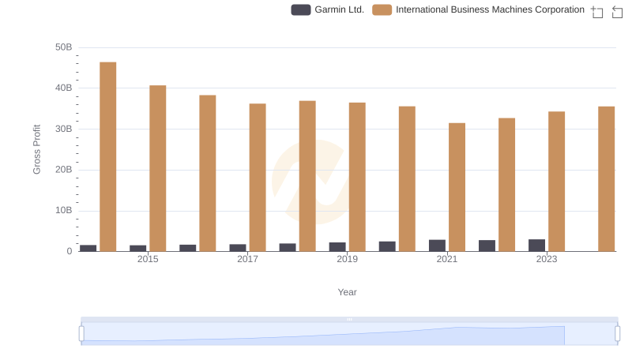Image resolution: width=632 pixels, height=364 pixels.
Task: Click the zoom reset restore icon
Action: tap(617, 12)
